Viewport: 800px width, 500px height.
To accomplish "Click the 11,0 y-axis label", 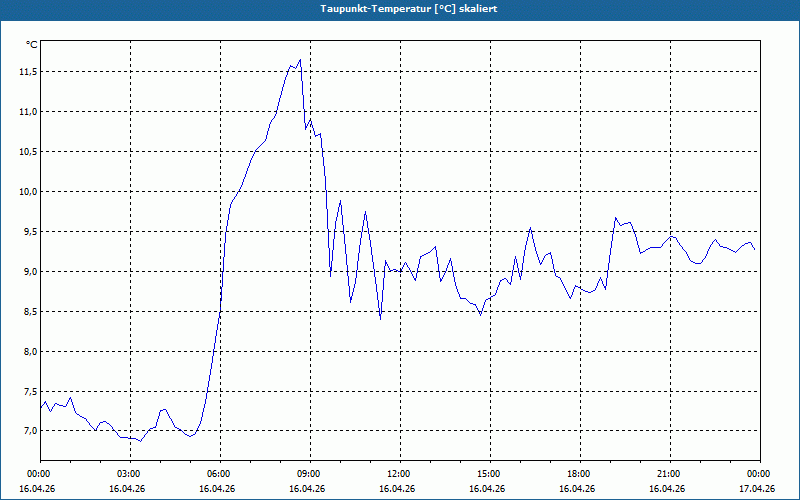I will (x=28, y=112).
